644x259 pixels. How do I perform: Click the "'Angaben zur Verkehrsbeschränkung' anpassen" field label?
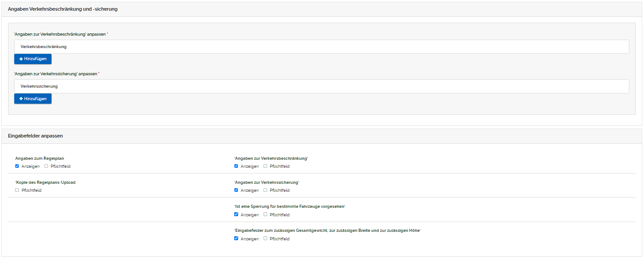click(x=60, y=34)
